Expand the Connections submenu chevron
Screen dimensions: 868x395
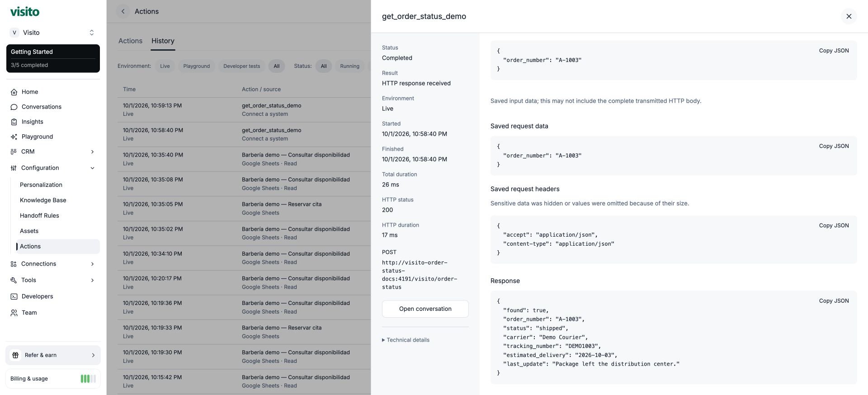point(92,264)
